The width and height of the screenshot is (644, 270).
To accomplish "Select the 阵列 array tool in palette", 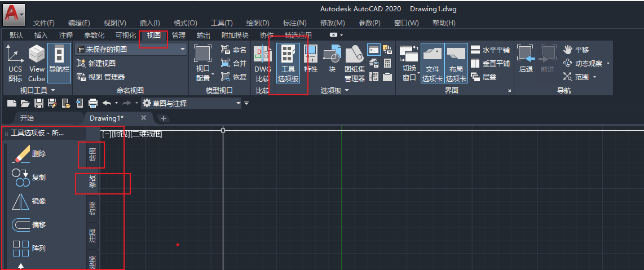I will coord(29,248).
